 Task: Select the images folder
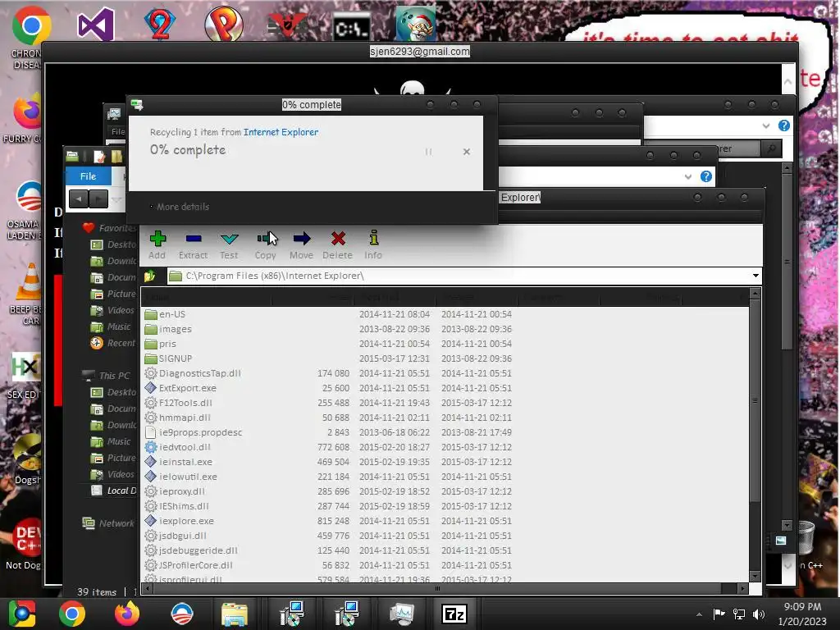[x=176, y=329]
